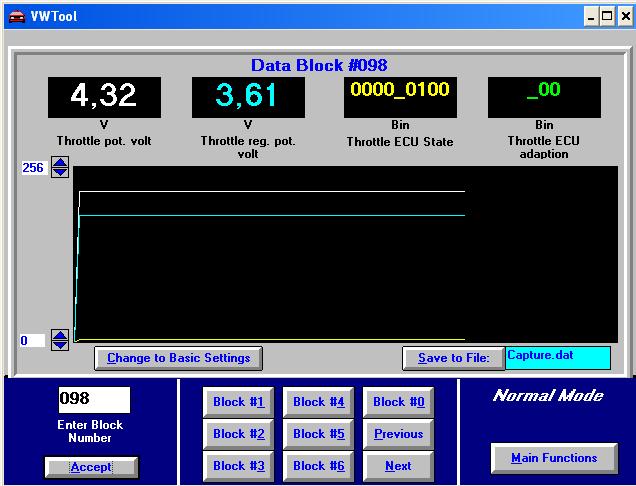Click the 4,32 throttle pot voltage display
The image size is (636, 486).
click(104, 97)
